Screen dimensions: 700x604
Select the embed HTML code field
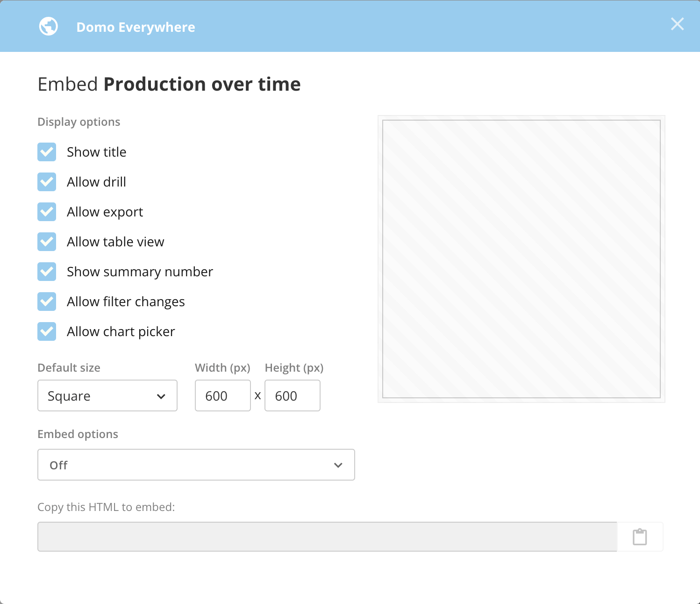(x=327, y=537)
